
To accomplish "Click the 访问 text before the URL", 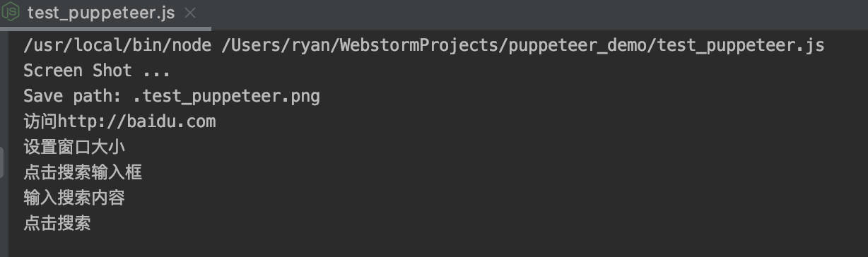I will click(40, 121).
